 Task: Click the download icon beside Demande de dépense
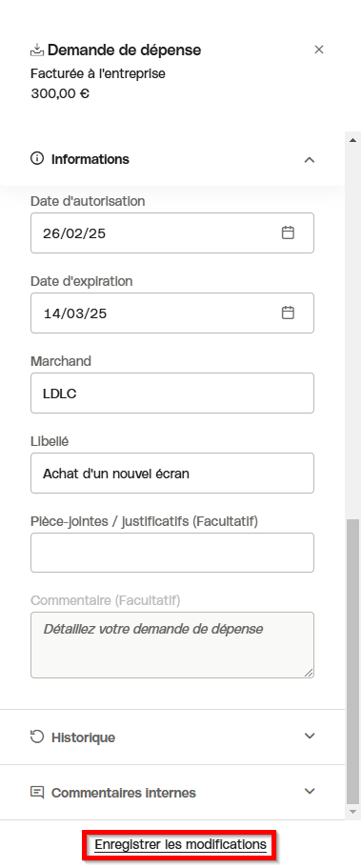36,50
